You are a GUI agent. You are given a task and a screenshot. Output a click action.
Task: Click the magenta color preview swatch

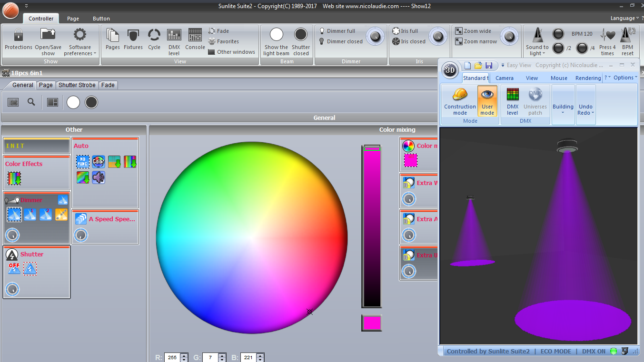(x=371, y=323)
